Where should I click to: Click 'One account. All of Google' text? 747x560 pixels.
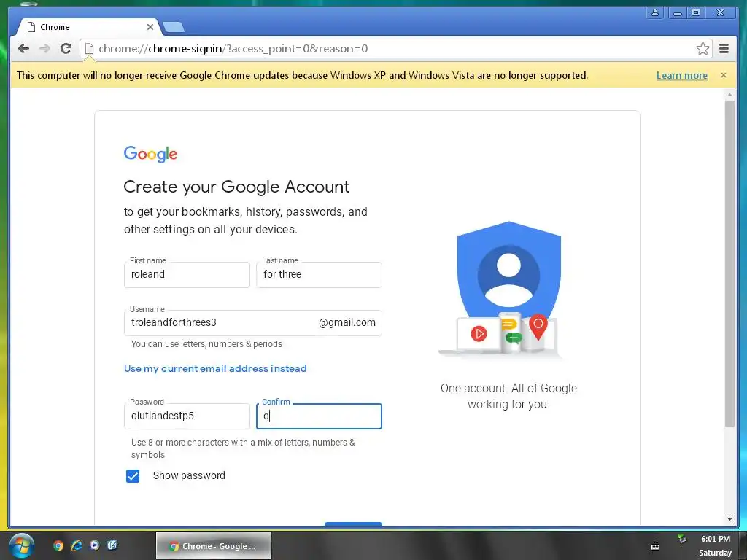[x=508, y=388]
